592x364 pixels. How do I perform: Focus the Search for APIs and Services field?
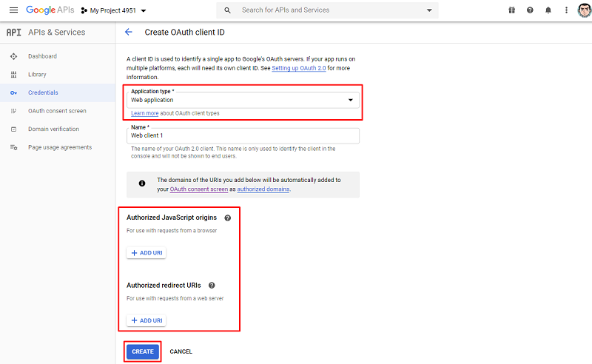pos(329,10)
